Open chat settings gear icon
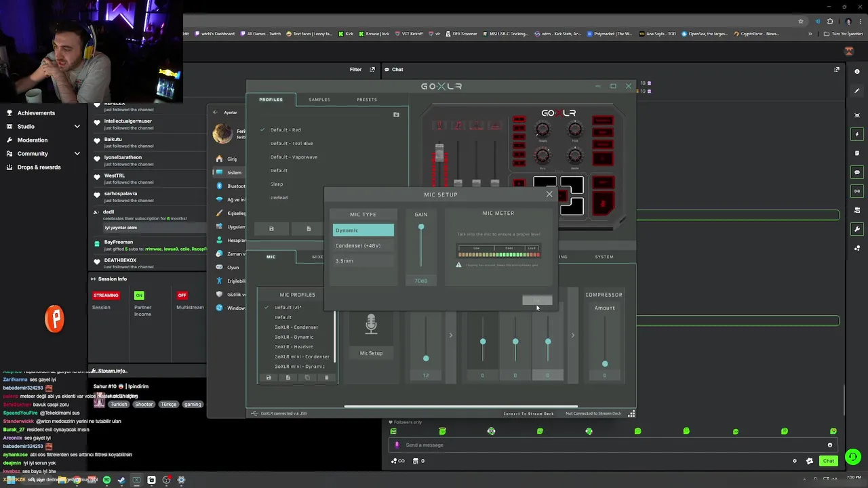This screenshot has width=868, height=488. 795,461
